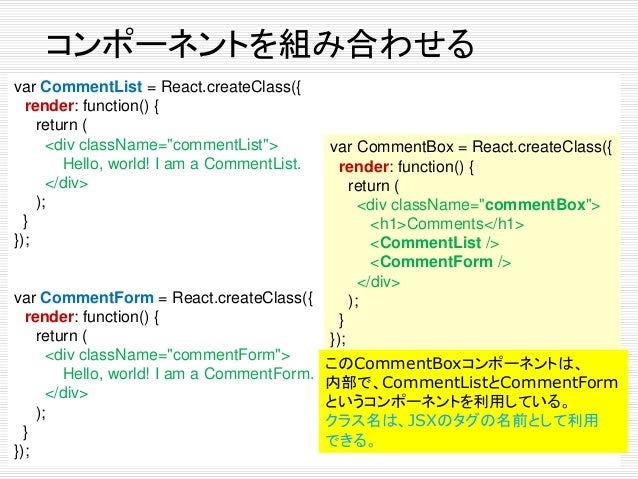This screenshot has height=479, width=638.
Task: Click the red render keyword under CommentList
Action: 49,106
